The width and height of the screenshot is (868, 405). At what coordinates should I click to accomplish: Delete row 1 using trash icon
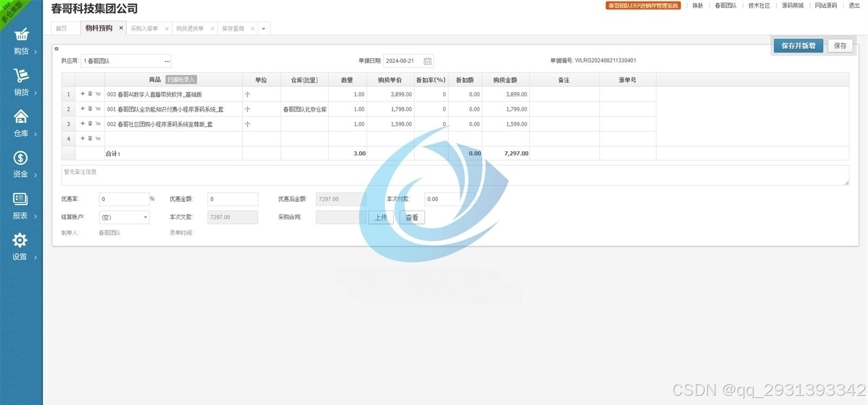point(90,94)
